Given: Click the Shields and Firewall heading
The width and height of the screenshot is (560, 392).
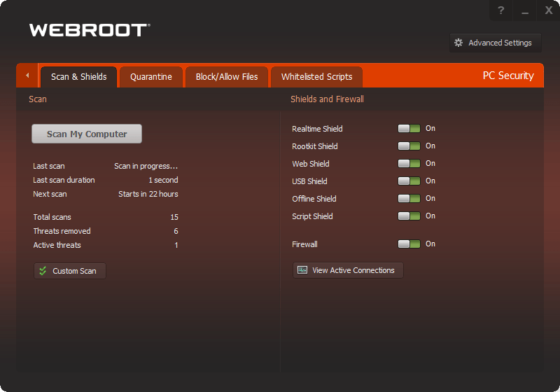Looking at the screenshot, I should (327, 99).
